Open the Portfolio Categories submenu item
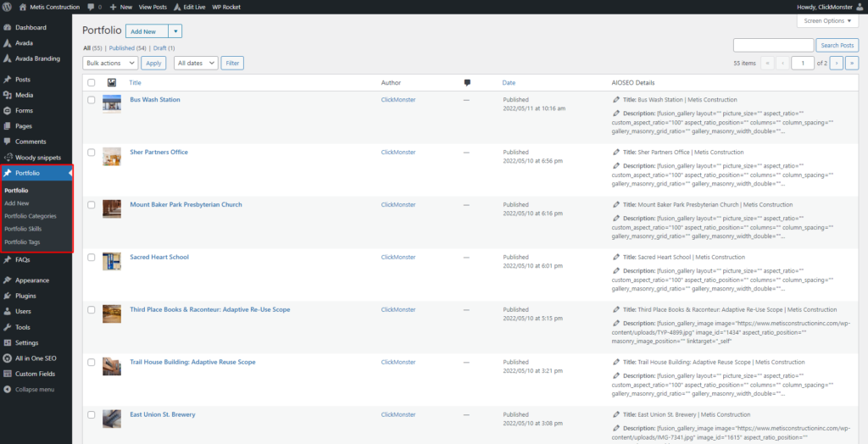868x444 pixels. tap(31, 216)
